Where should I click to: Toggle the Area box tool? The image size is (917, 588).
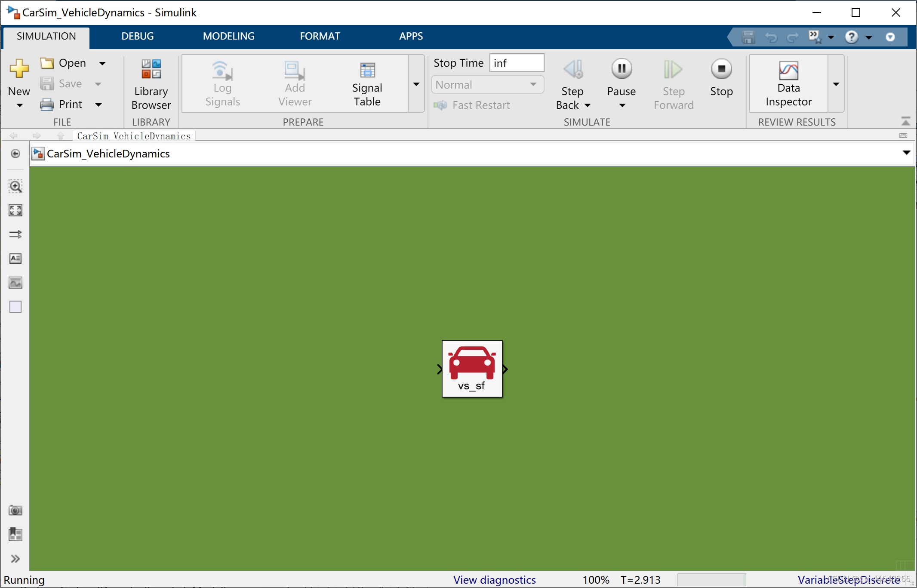coord(15,307)
